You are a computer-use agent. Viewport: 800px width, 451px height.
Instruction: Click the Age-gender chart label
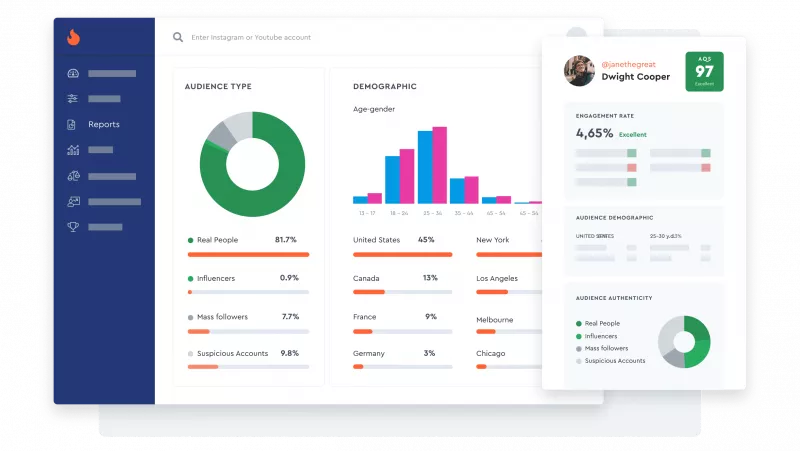(x=374, y=109)
